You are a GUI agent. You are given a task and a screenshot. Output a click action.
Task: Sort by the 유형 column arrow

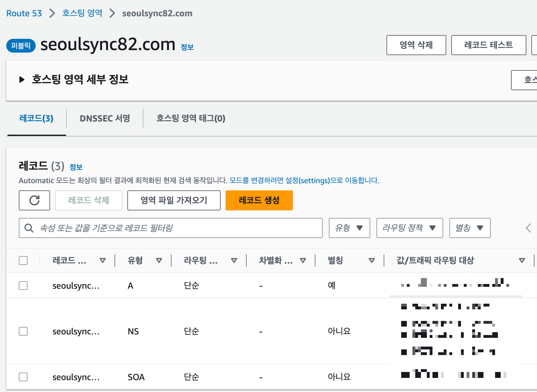(159, 260)
